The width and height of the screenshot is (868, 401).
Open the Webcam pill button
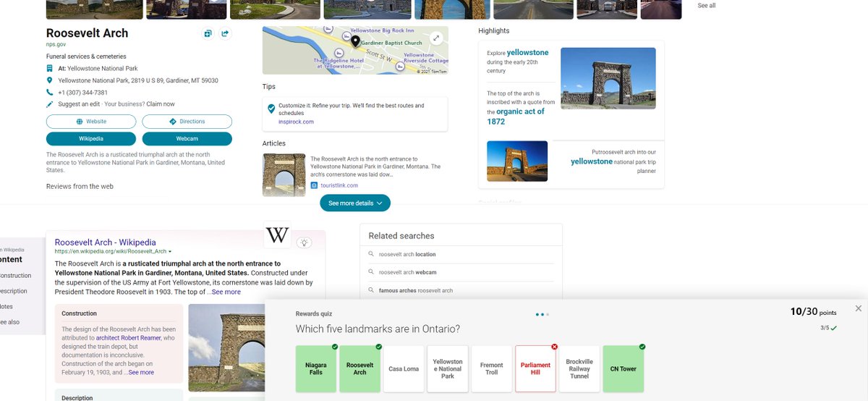pyautogui.click(x=187, y=138)
